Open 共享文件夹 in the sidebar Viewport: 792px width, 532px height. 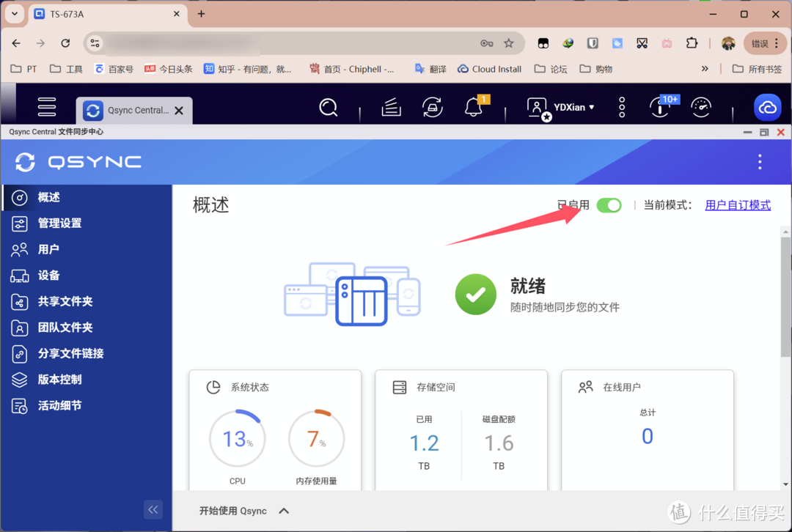pos(65,301)
